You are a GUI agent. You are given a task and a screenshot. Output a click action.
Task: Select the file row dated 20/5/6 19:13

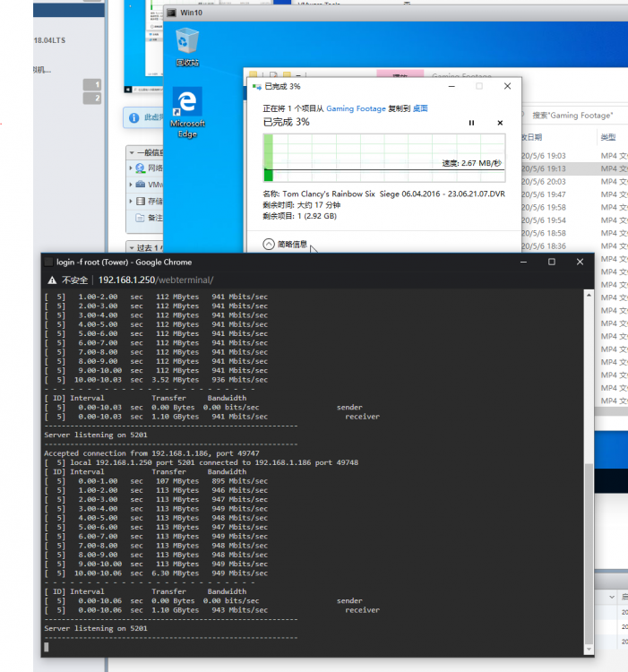[x=574, y=168]
